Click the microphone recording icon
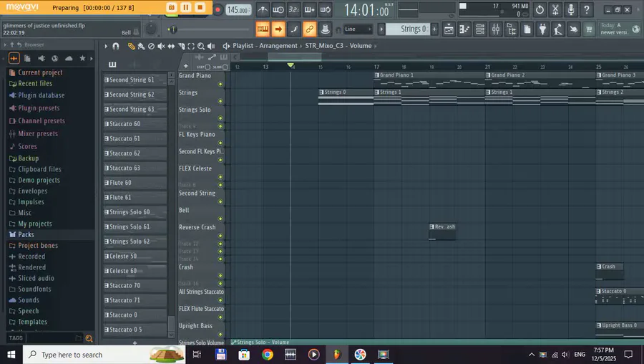Viewport: 644px width, 364px height. [571, 9]
